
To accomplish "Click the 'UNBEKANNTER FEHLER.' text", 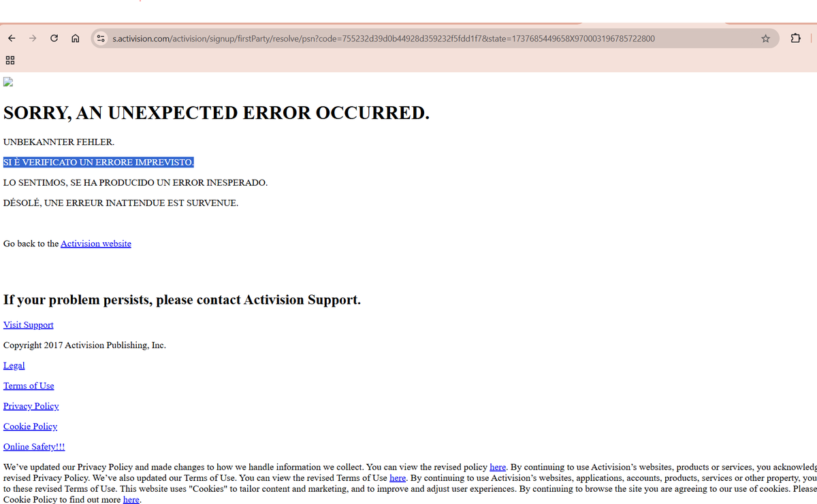I will 59,142.
